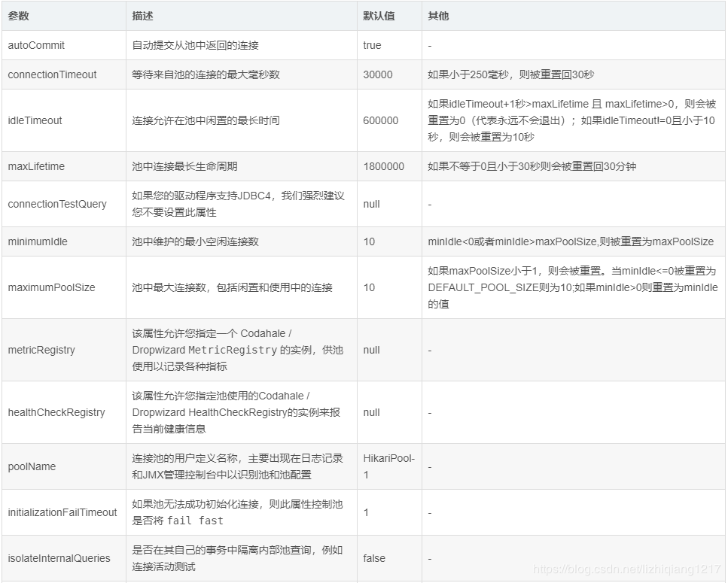The image size is (728, 583).
Task: Click the idleTimeout parameter cell
Action: click(x=35, y=120)
